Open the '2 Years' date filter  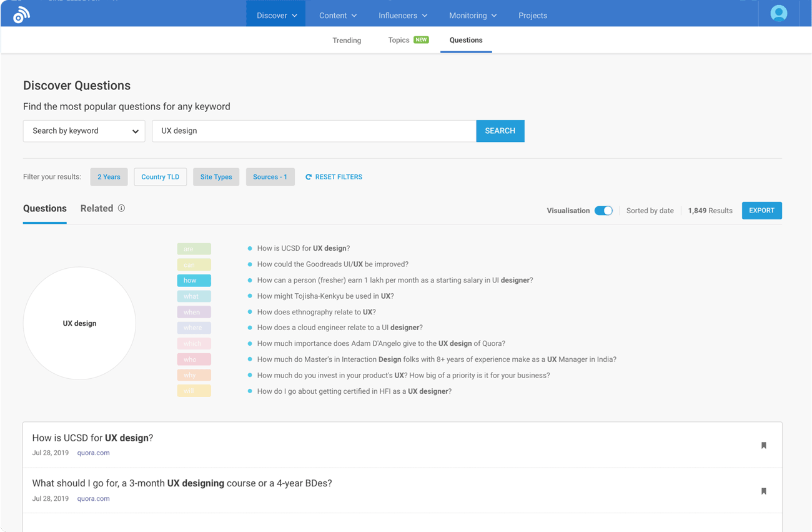coord(109,177)
